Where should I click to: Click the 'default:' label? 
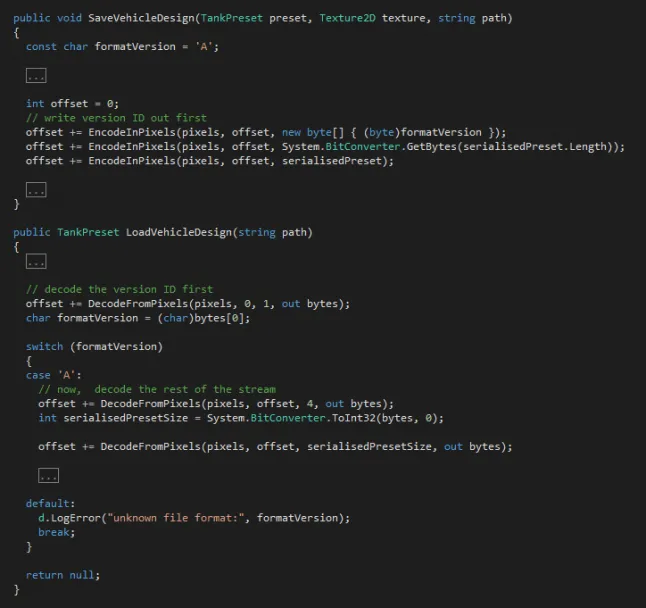coord(50,503)
